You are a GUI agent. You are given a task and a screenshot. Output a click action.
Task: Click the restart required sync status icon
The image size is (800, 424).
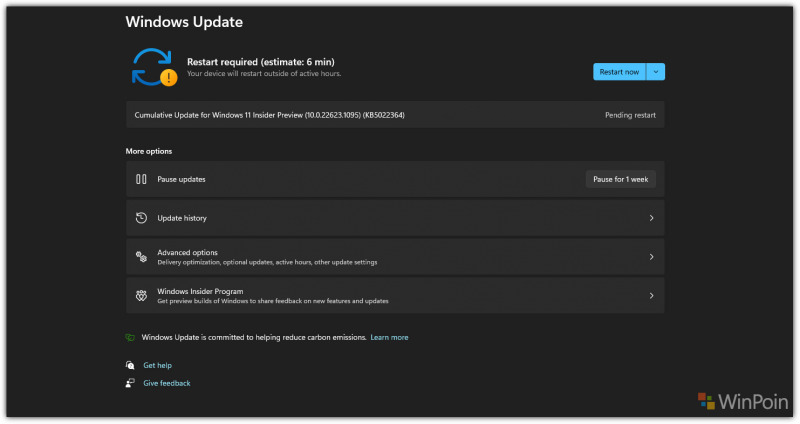click(154, 67)
